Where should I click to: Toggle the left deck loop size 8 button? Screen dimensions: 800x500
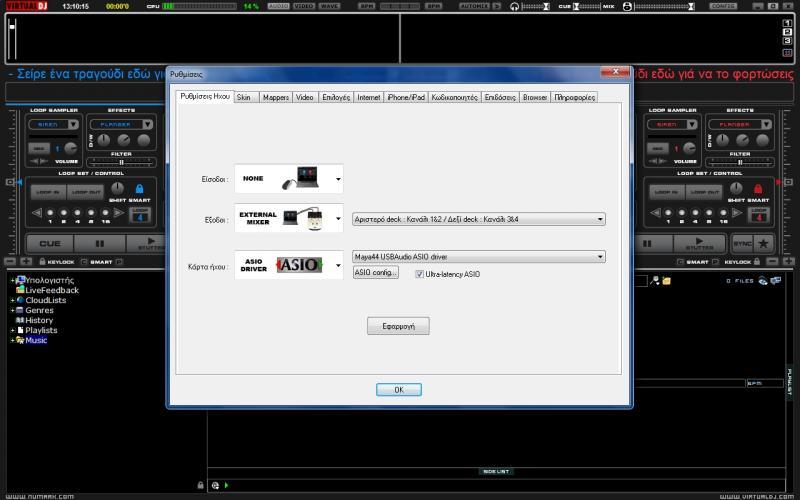tap(91, 213)
